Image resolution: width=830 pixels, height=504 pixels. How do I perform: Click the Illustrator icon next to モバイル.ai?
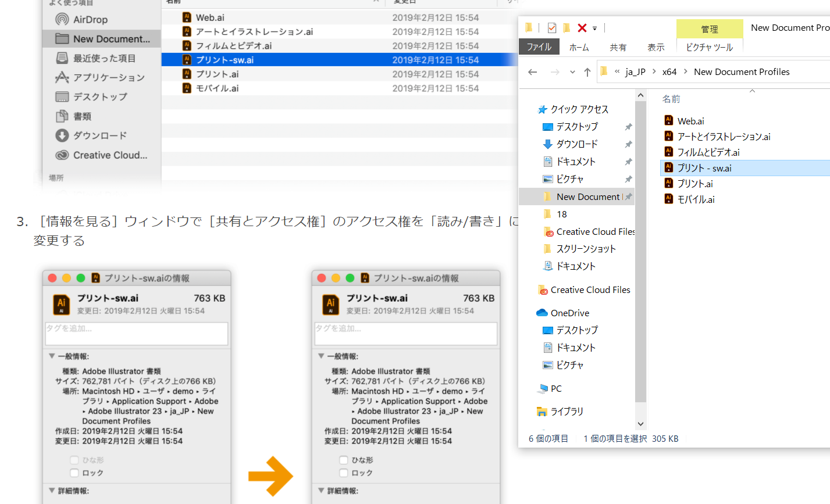coord(186,88)
